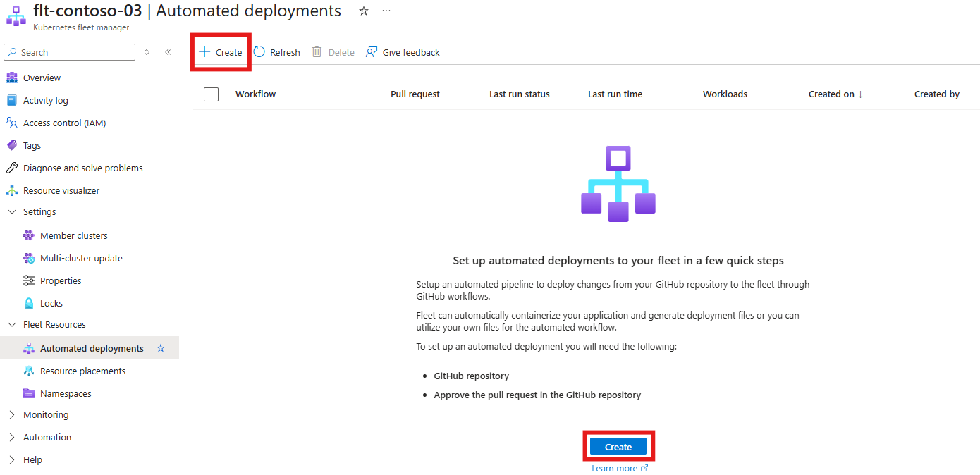Click the Delete toolbar button
Image resolution: width=980 pixels, height=475 pixels.
[333, 52]
